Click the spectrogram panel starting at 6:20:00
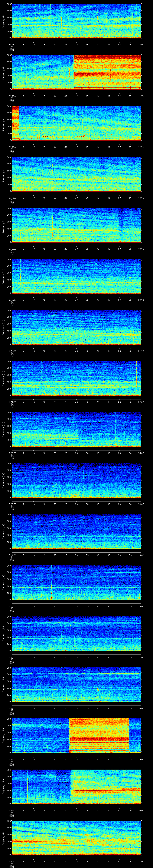Viewport: 153px width, 868px height. coord(77,327)
